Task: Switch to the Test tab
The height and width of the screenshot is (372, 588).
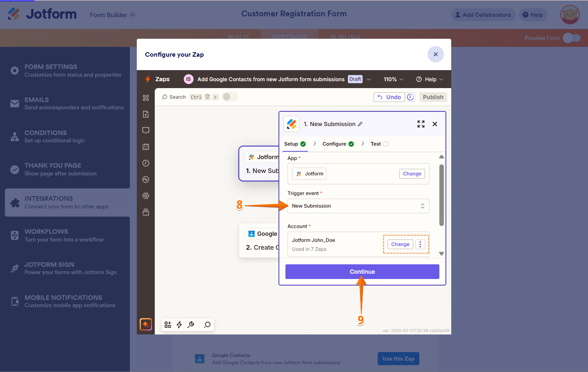Action: pyautogui.click(x=379, y=144)
